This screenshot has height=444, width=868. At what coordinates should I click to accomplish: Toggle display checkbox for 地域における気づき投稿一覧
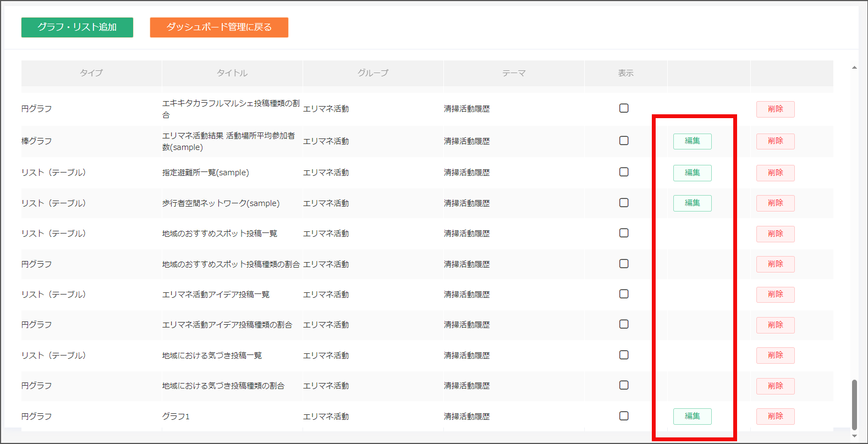click(x=624, y=355)
